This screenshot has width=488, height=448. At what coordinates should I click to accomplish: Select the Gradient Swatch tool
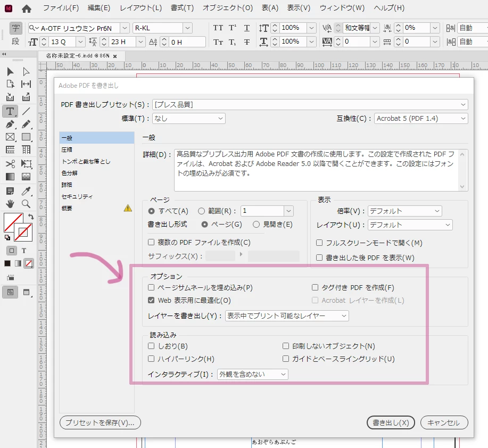10,177
